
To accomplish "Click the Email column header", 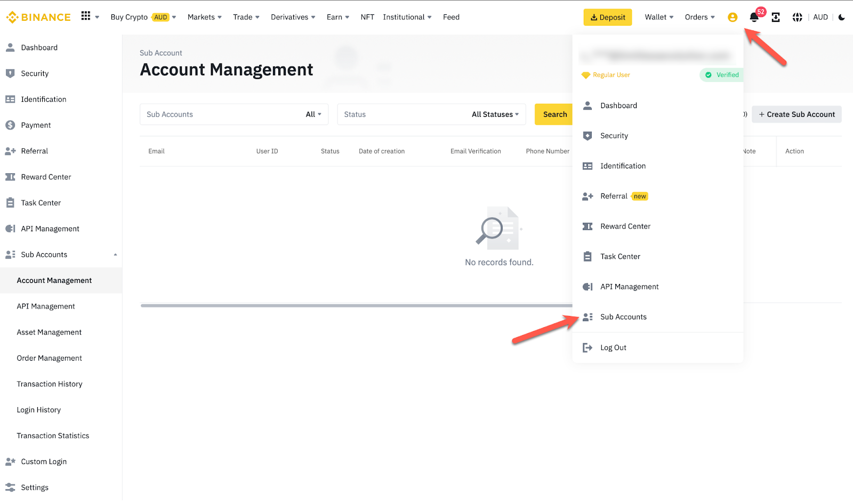I will (156, 151).
